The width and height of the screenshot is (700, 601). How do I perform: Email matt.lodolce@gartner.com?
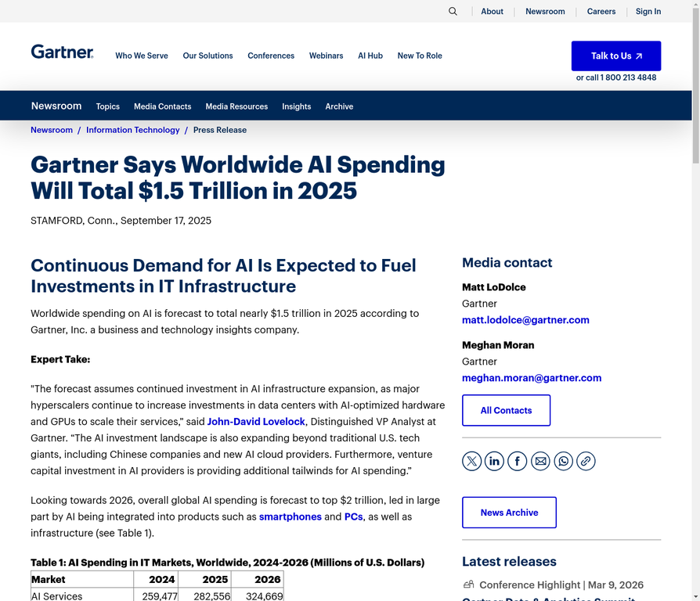(x=525, y=320)
